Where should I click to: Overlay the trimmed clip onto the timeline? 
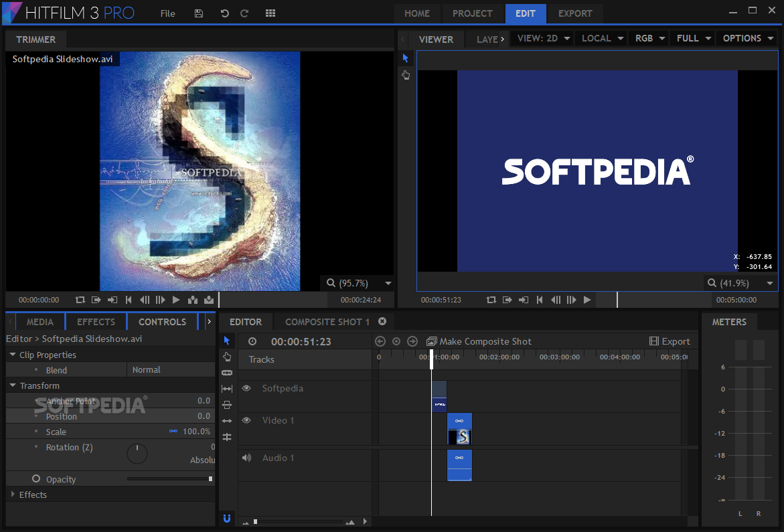(x=209, y=300)
